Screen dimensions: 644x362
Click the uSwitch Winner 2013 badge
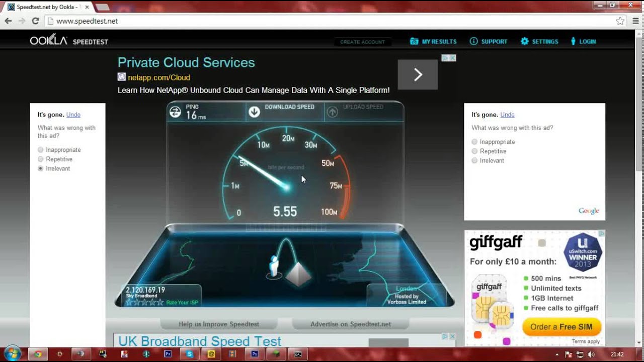pos(583,253)
